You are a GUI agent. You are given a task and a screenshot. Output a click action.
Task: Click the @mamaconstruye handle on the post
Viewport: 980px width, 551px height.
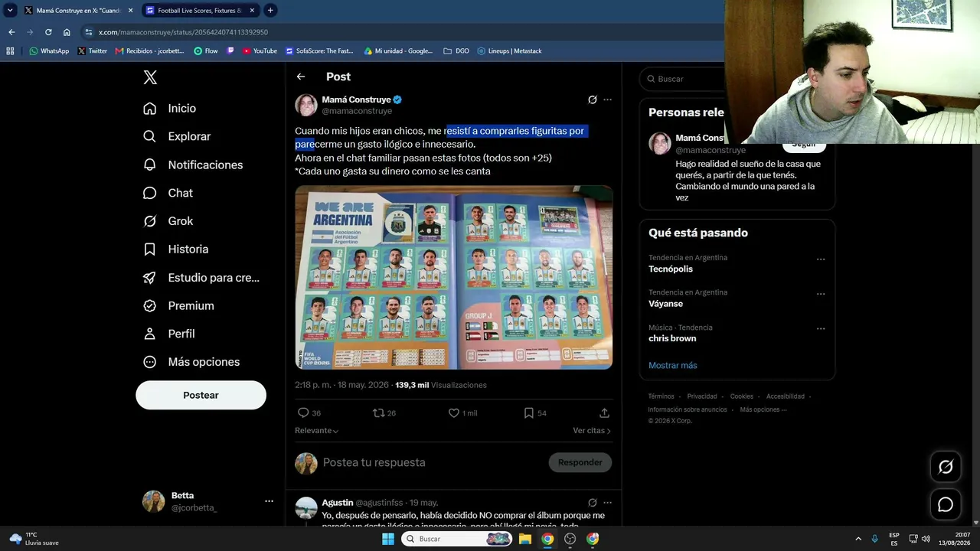tap(357, 111)
